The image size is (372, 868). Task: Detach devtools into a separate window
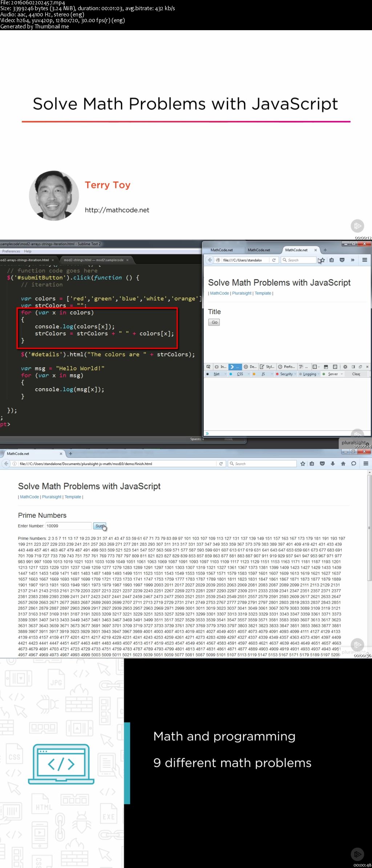(x=360, y=367)
